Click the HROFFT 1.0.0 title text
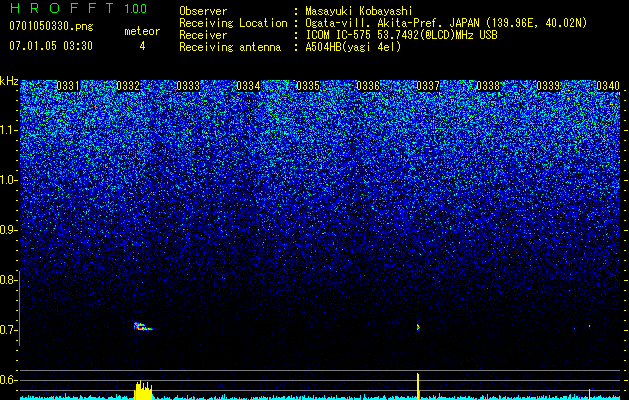The image size is (629, 400). pos(78,8)
